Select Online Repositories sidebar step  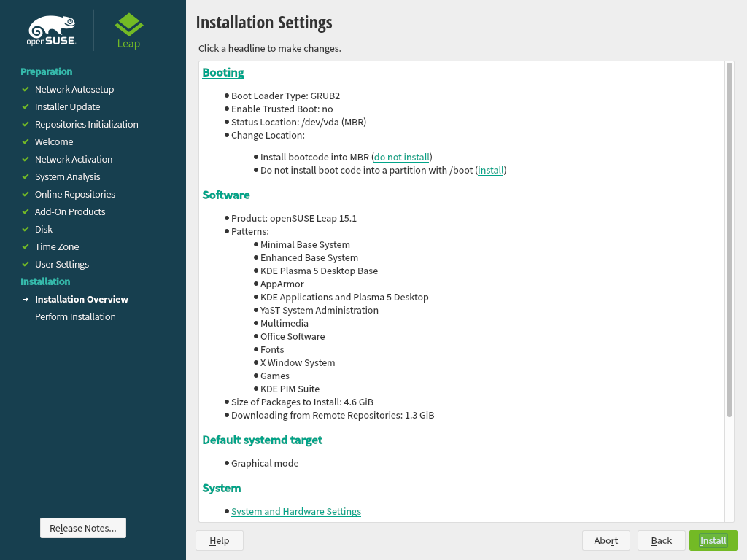tap(75, 194)
